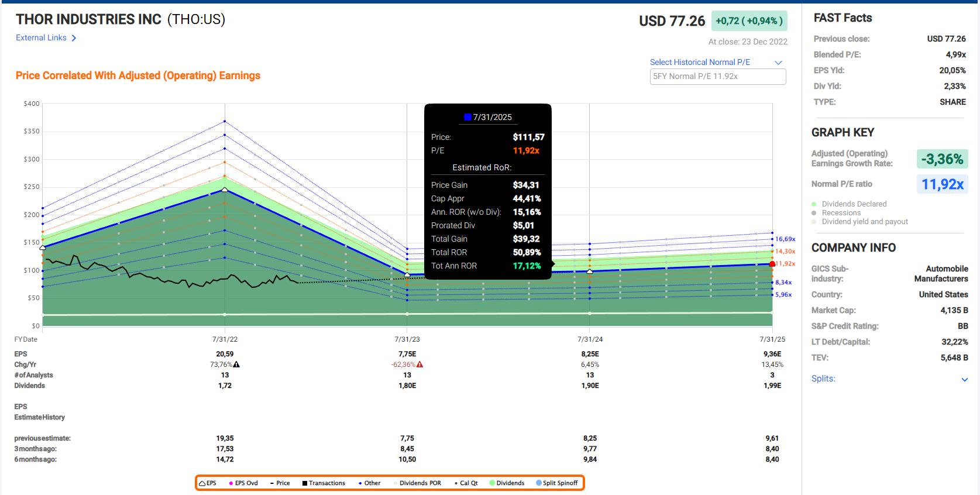This screenshot has height=495, width=980.
Task: Click the dividend estimate 1,99E
Action: click(772, 386)
